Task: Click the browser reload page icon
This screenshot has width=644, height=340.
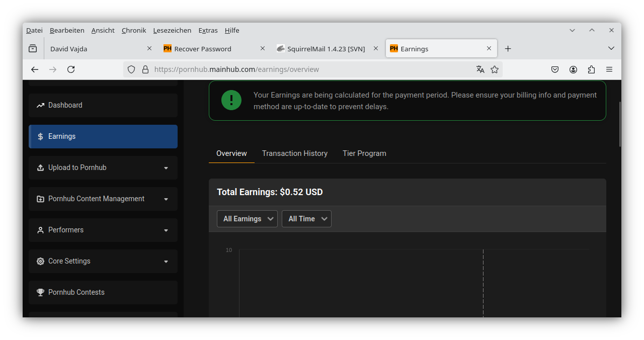Action: [71, 69]
